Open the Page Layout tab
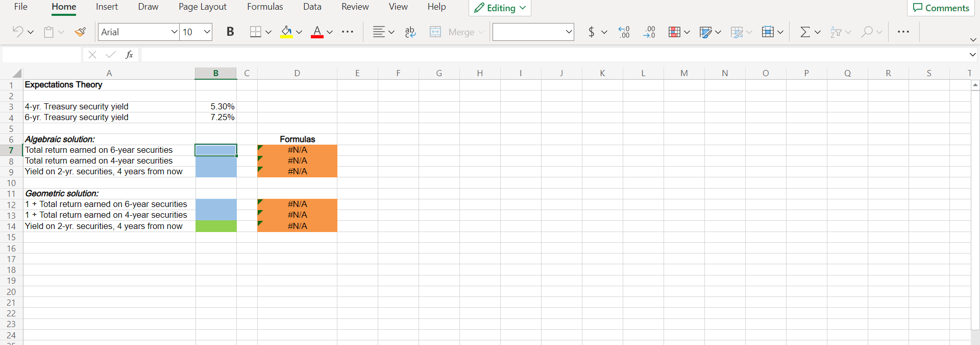This screenshot has width=980, height=345. point(203,7)
